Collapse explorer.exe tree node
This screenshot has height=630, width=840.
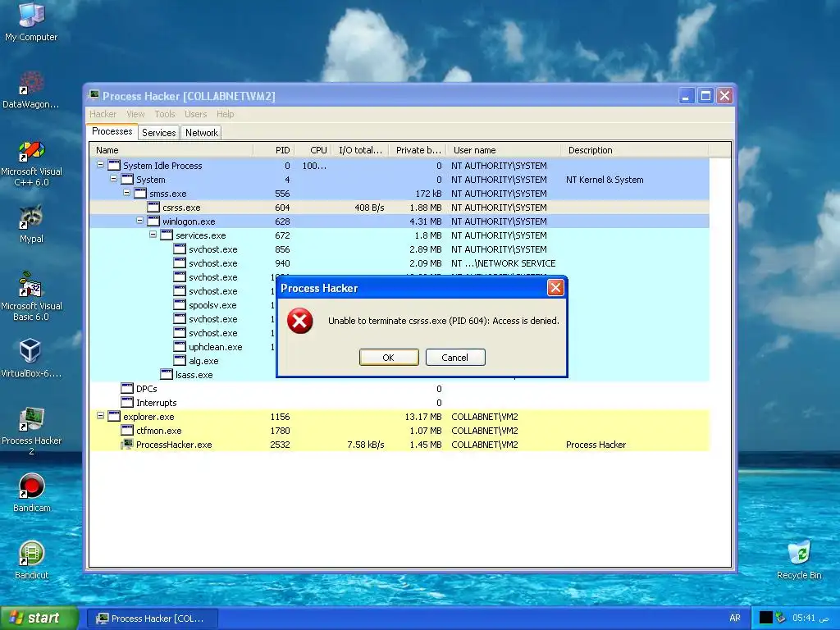[x=100, y=416]
